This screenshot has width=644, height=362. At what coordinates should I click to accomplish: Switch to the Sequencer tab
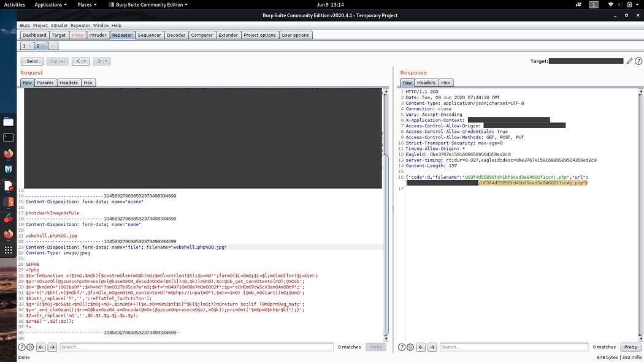tap(149, 36)
